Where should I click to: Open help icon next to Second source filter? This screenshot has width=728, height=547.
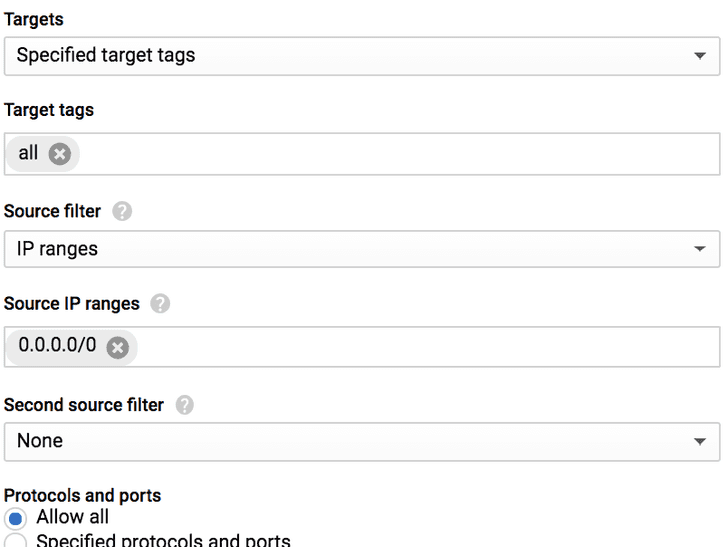coord(184,405)
